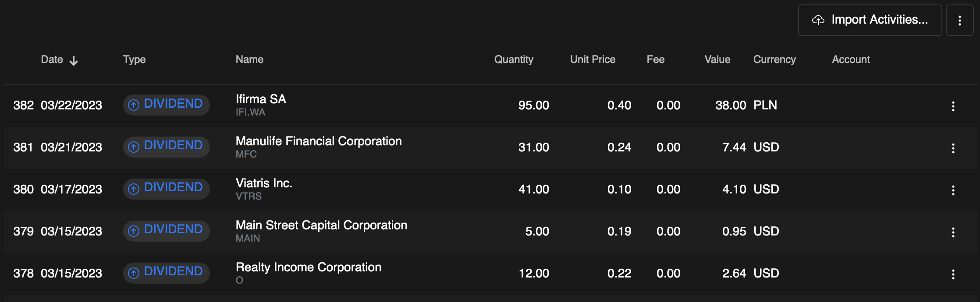Screen dimensions: 980x302
Task: Select the Unit Price column header
Action: click(593, 60)
